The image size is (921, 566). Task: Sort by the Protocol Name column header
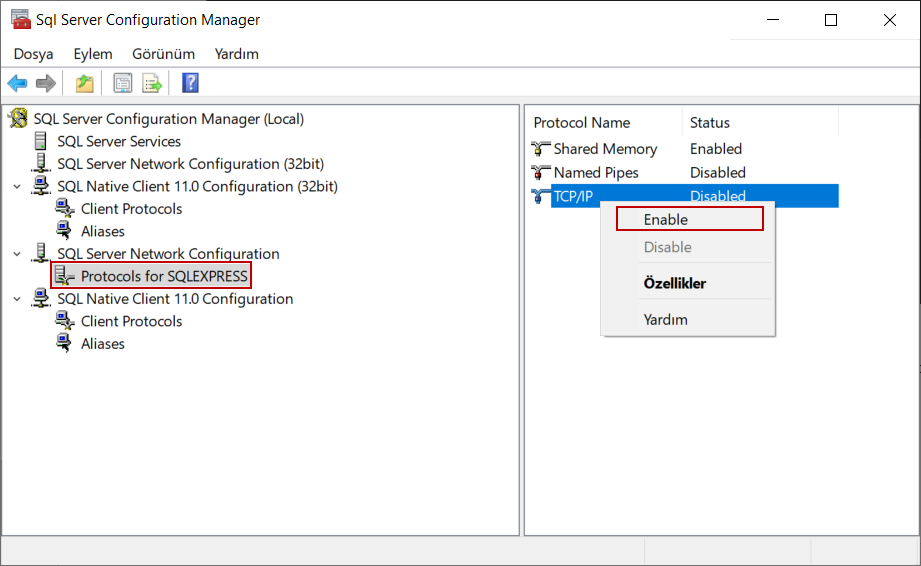click(x=582, y=123)
